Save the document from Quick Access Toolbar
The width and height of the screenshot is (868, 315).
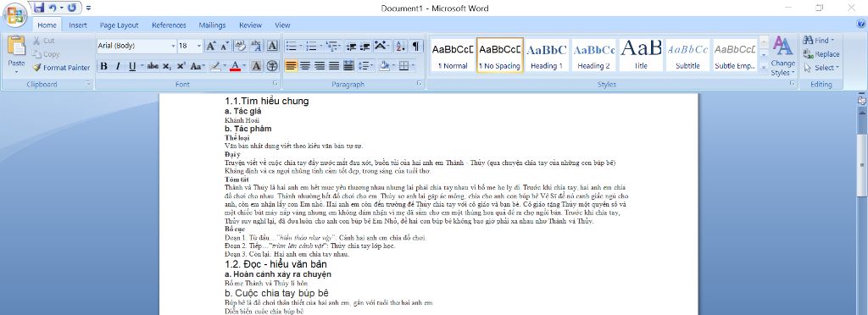click(39, 7)
